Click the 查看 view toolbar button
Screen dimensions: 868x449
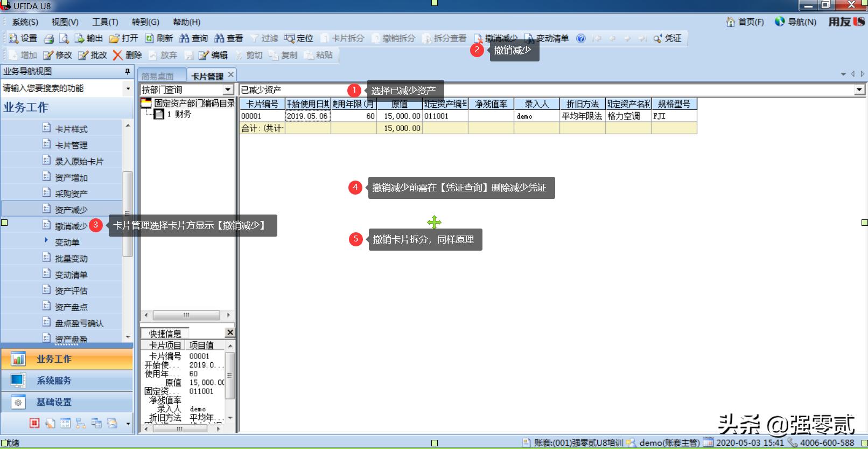(x=229, y=38)
